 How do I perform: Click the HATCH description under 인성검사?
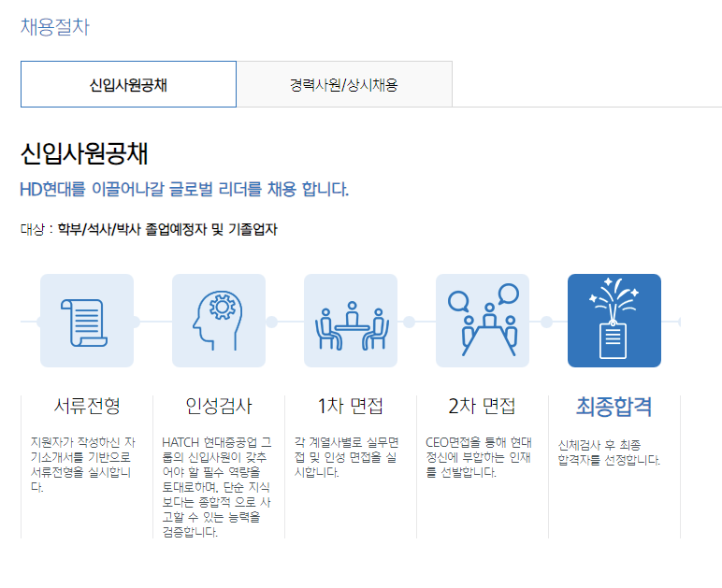[x=218, y=486]
